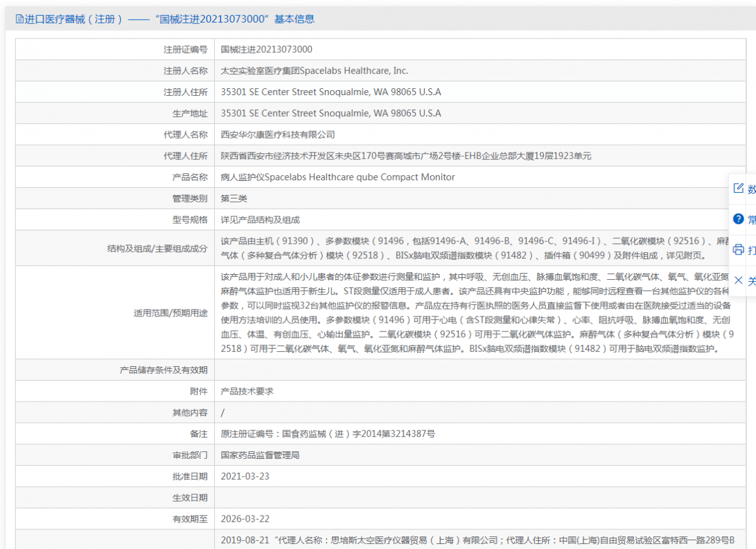Click the 生效日期 row label
The height and width of the screenshot is (549, 756).
190,498
